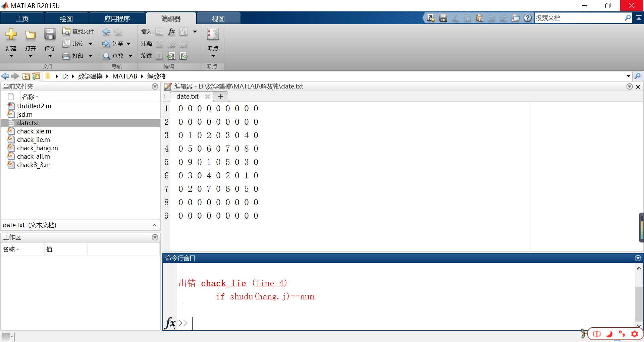Expand the 插入 row dropdown arrow
This screenshot has width=644, height=342.
pyautogui.click(x=195, y=32)
